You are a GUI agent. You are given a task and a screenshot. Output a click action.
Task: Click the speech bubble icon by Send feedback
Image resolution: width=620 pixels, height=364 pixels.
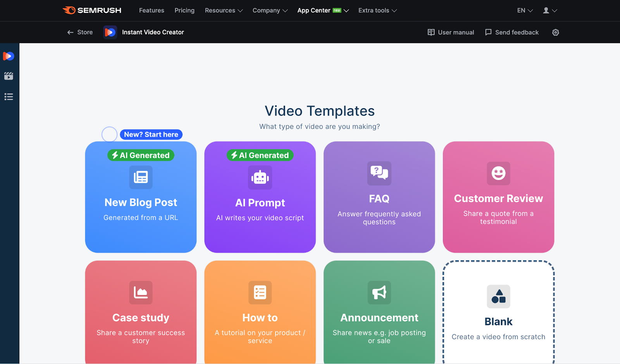click(x=488, y=33)
